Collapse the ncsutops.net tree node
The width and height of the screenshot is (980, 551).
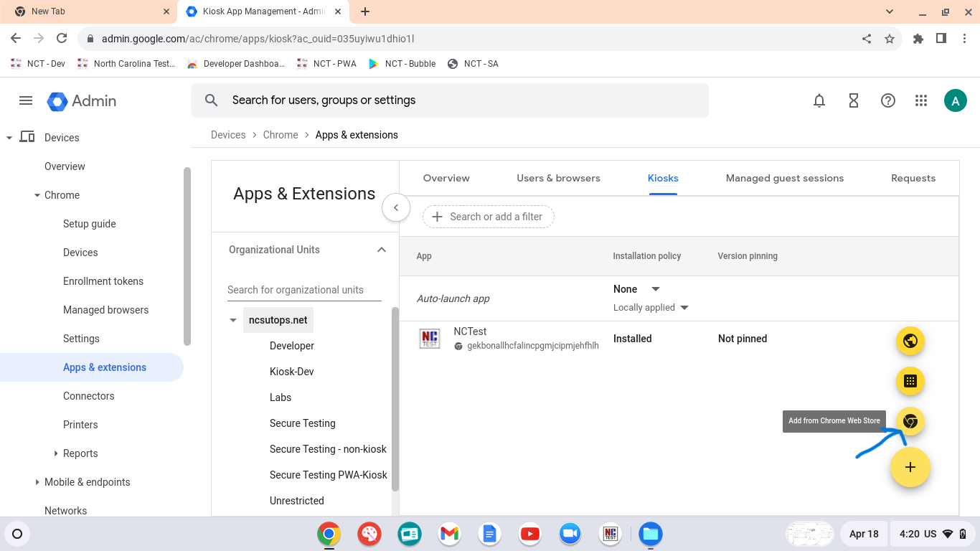233,321
